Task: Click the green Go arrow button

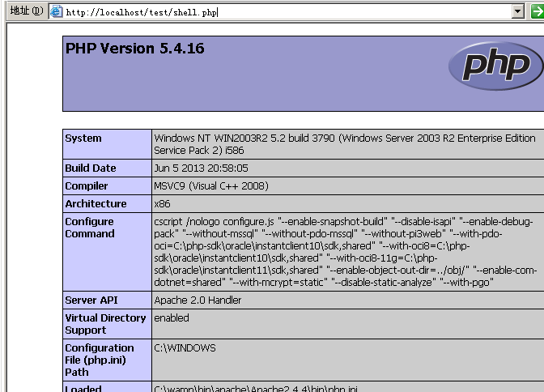Action: 537,11
